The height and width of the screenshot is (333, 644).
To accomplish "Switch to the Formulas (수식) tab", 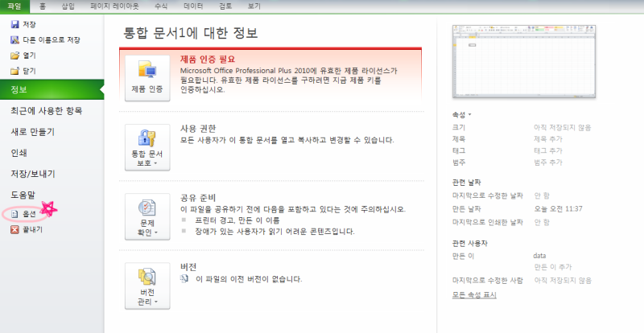I will pyautogui.click(x=161, y=6).
